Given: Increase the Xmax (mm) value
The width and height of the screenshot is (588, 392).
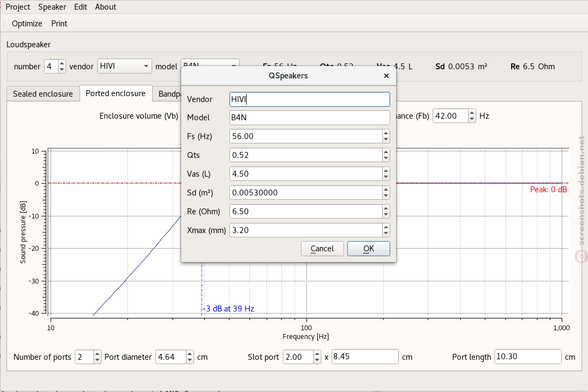Looking at the screenshot, I should [x=386, y=227].
